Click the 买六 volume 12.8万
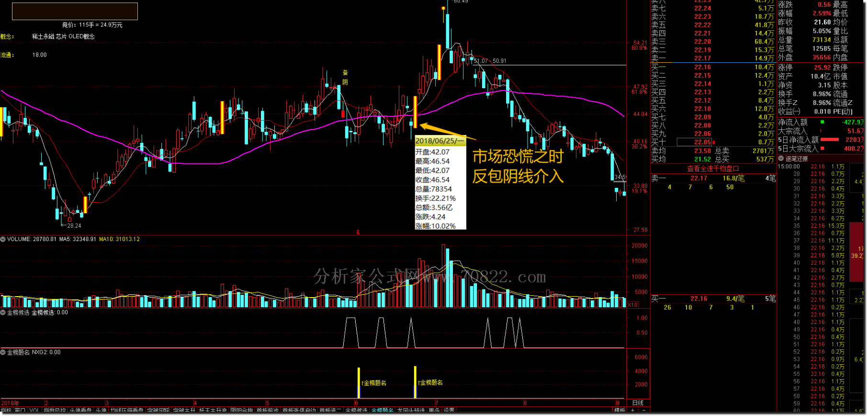This screenshot has height=416, width=868. point(764,109)
